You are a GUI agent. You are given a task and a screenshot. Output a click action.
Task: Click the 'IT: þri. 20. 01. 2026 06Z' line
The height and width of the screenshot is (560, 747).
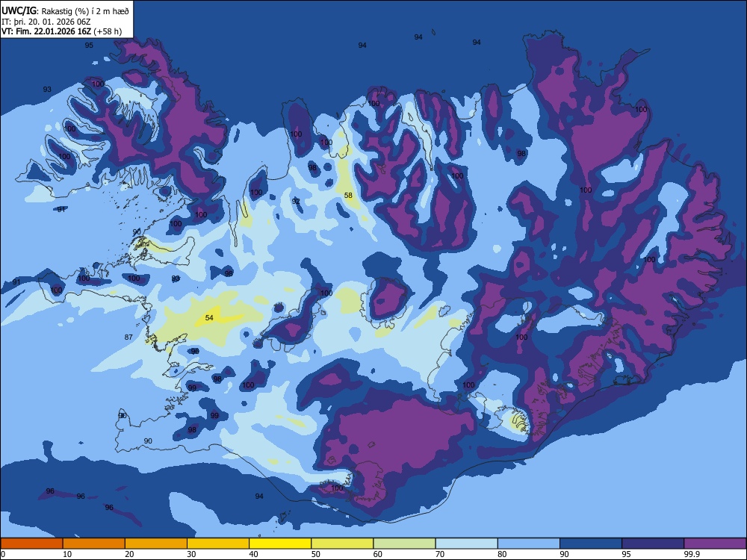coord(46,22)
